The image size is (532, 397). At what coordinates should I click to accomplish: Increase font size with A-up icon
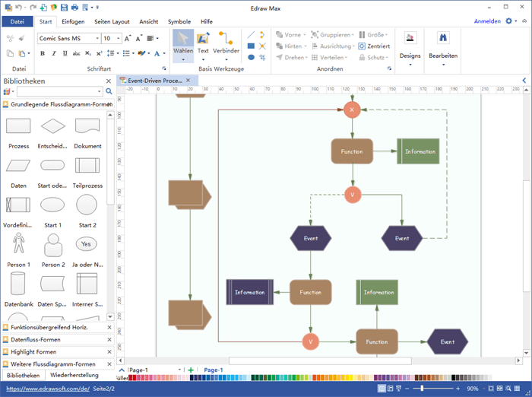click(128, 38)
